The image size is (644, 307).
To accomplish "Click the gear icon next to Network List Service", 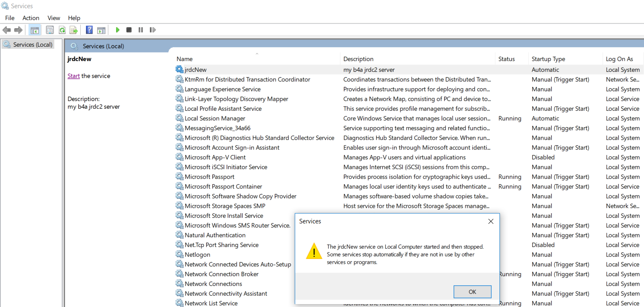I will coord(179,303).
